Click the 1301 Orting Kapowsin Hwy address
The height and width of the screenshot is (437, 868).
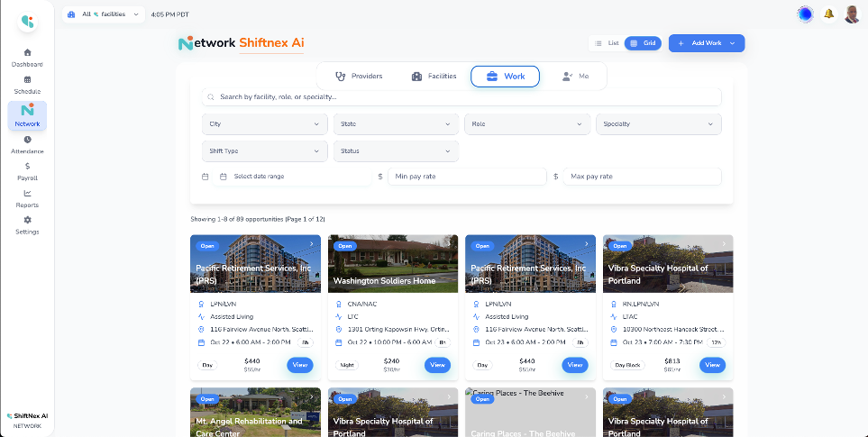point(398,330)
